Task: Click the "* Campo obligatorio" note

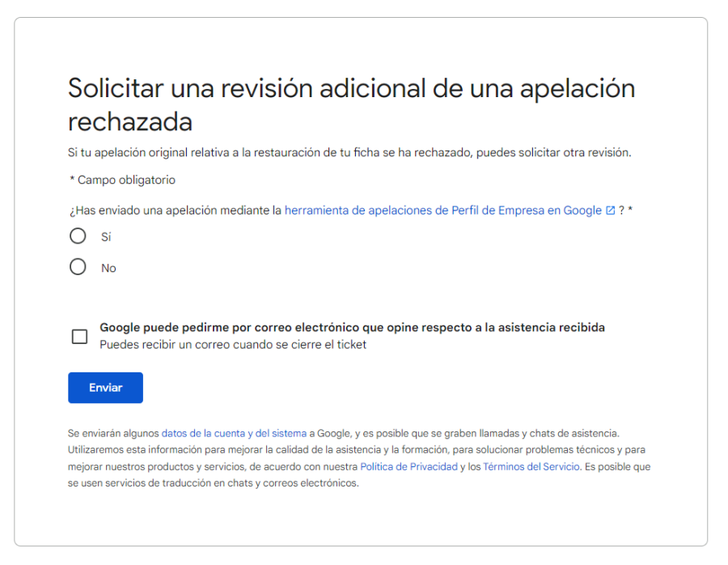Action: [121, 180]
